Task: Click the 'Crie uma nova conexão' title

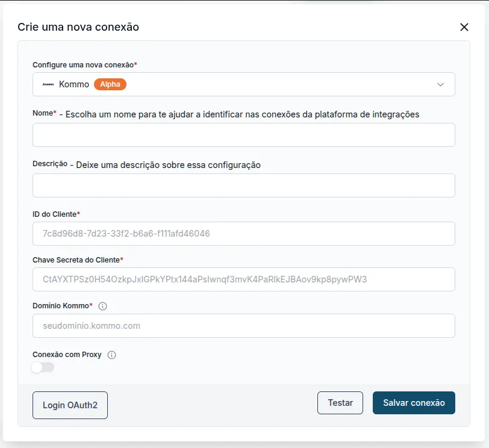Action: coord(78,27)
